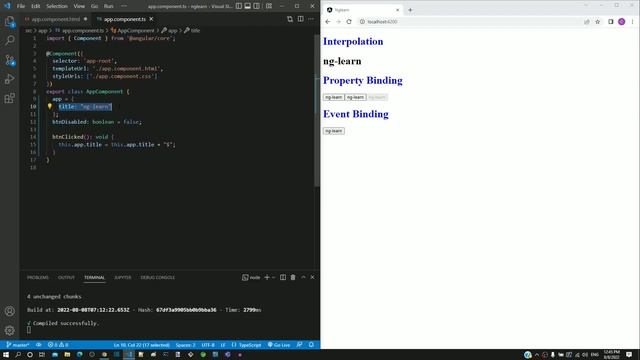Switch to the app.component.html tab

tap(56, 19)
